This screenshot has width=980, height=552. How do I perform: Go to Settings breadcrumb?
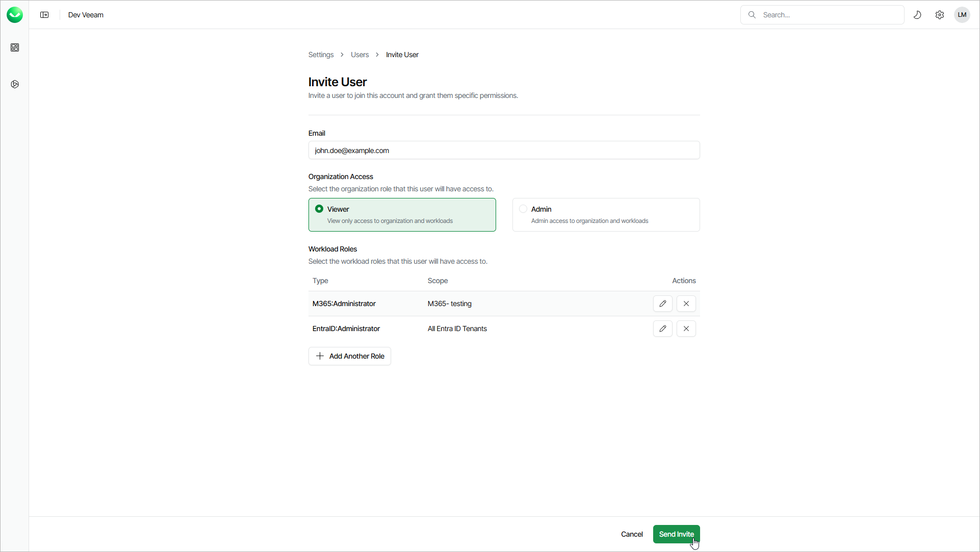point(321,55)
